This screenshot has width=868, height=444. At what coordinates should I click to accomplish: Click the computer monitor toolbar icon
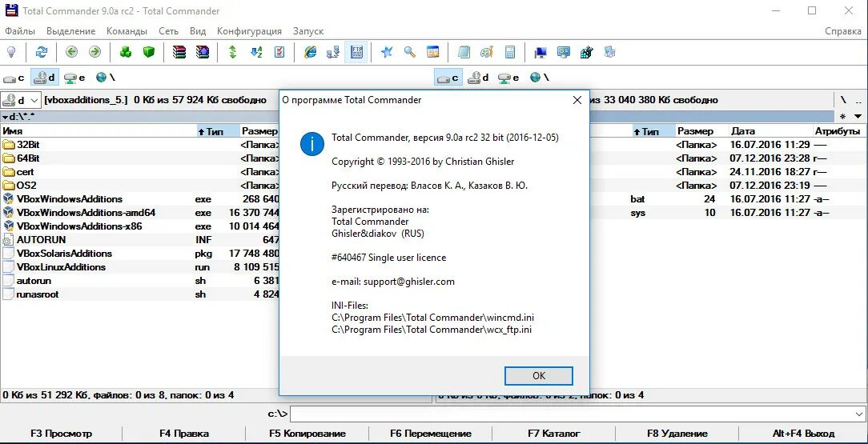pos(540,53)
